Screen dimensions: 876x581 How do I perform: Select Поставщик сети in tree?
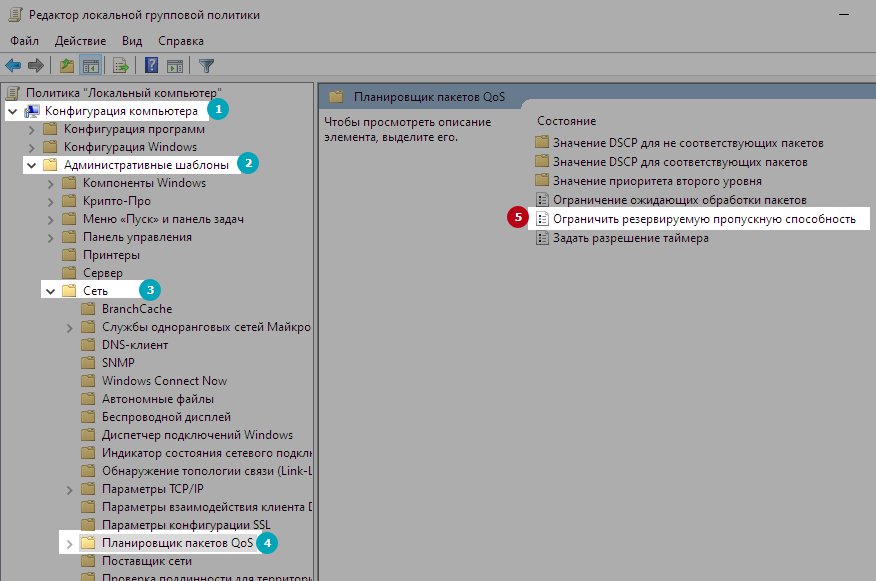pyautogui.click(x=146, y=561)
